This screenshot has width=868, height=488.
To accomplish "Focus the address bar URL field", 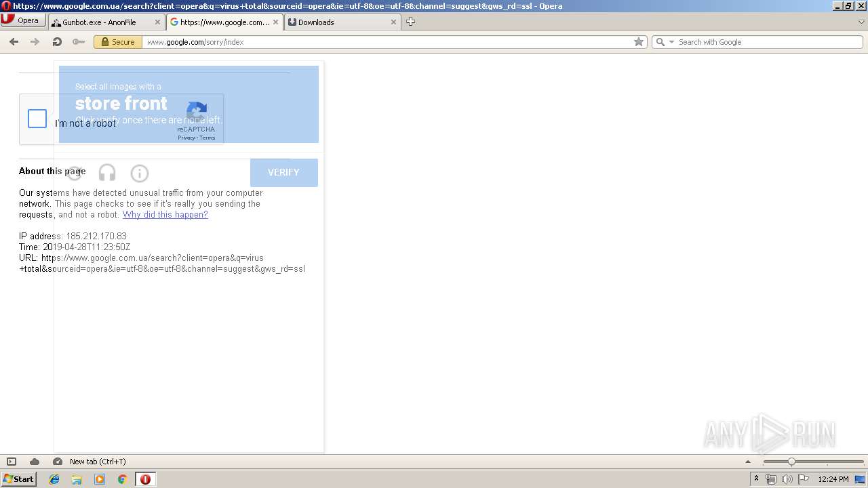I will [x=387, y=42].
